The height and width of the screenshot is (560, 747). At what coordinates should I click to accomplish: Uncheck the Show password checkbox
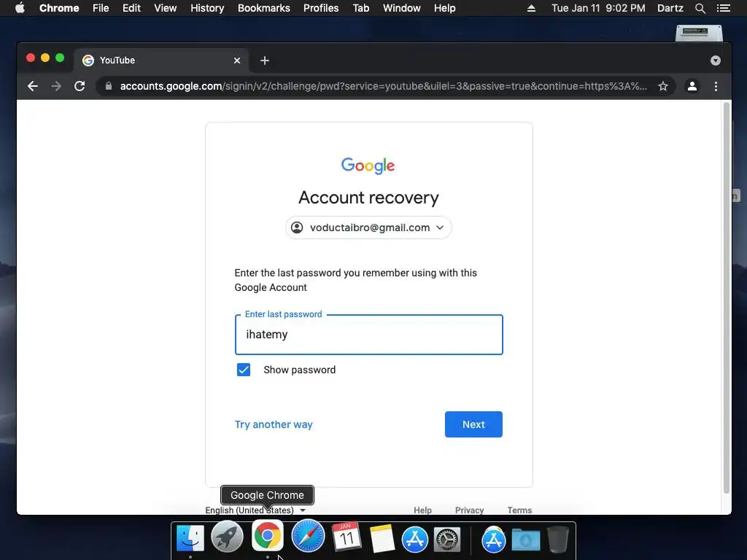click(244, 370)
